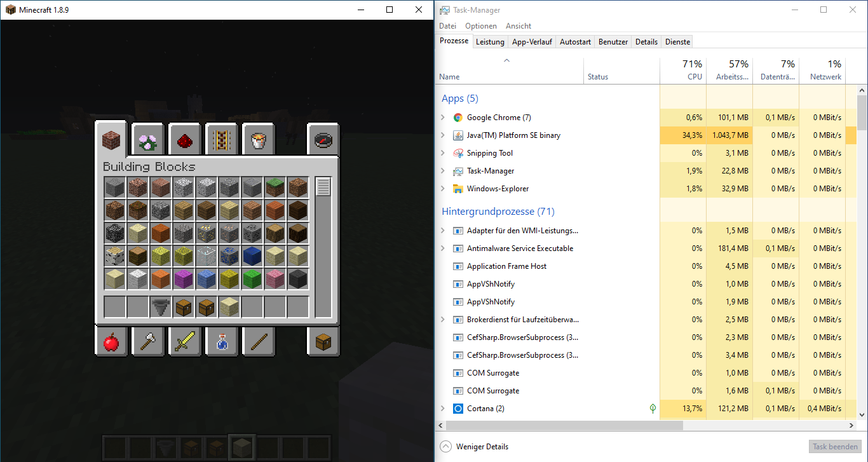The image size is (868, 462).
Task: Expand Adapter für den WMI-Leistungs entry
Action: pos(443,231)
